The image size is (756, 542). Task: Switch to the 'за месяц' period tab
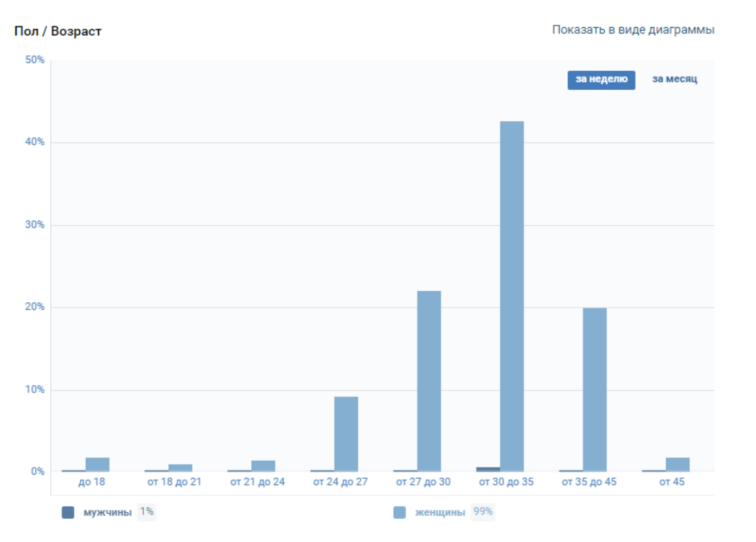click(x=675, y=79)
